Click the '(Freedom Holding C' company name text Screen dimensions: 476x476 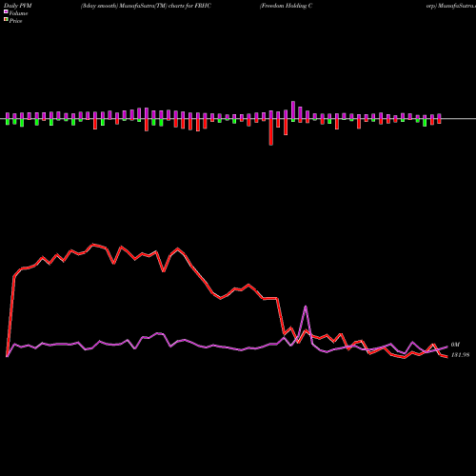[x=286, y=6]
